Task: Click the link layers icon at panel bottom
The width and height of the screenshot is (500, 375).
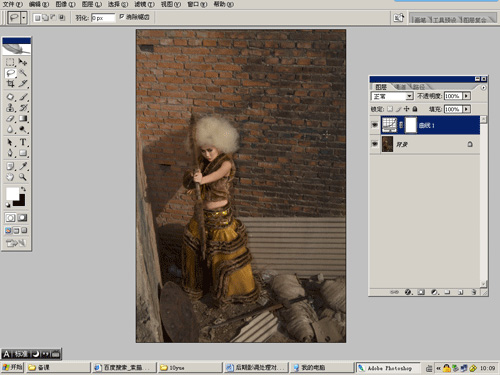Action: [x=394, y=292]
